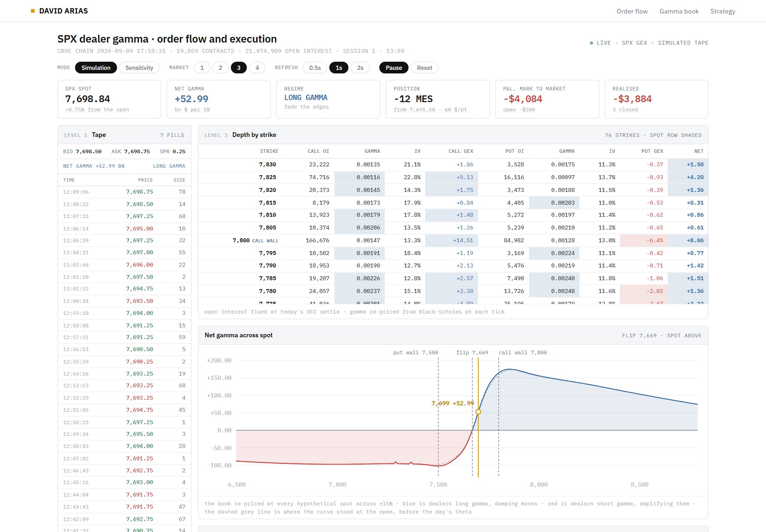Image resolution: width=766 pixels, height=532 pixels.
Task: Set refresh rate to 1s
Action: pos(339,68)
